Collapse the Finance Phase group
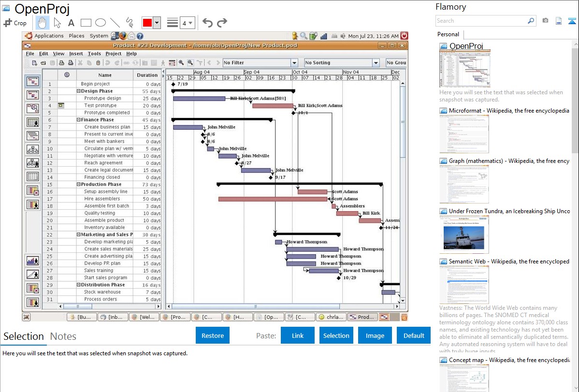Screen dimensions: 579x392 78,120
